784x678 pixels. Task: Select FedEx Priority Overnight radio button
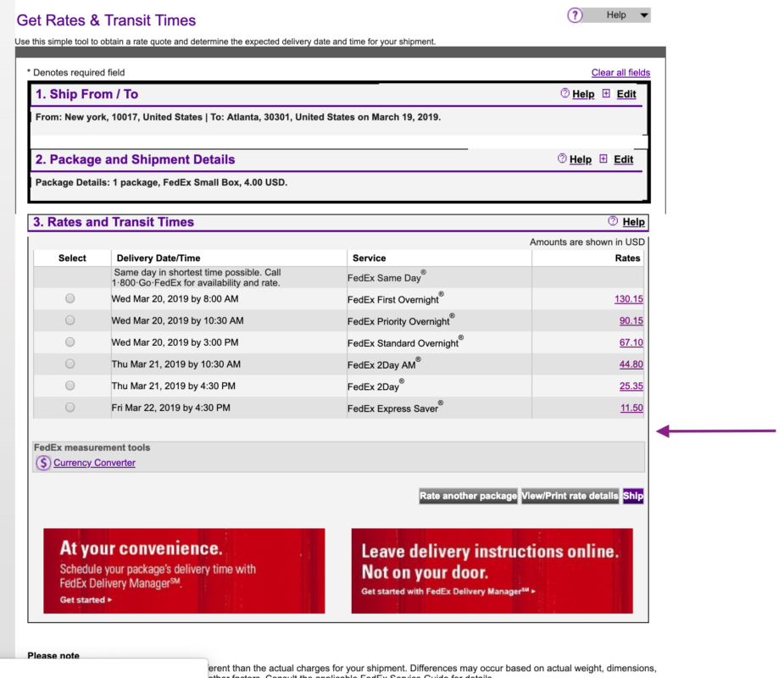(70, 320)
